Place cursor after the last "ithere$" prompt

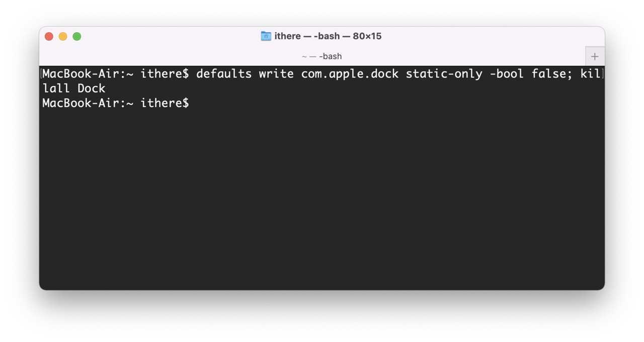(x=193, y=103)
